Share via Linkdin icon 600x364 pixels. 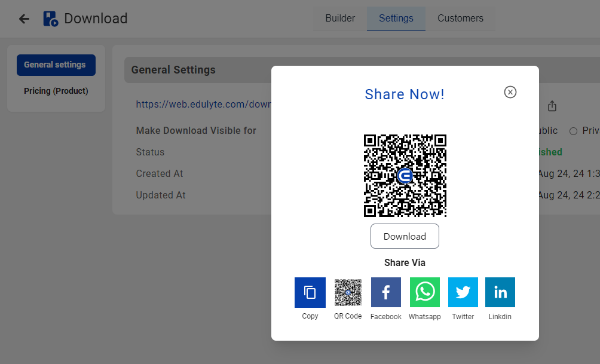(500, 292)
